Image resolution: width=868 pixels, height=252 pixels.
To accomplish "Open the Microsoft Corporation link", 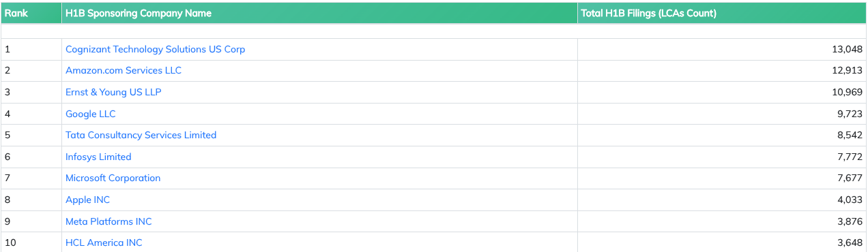I will pos(113,178).
